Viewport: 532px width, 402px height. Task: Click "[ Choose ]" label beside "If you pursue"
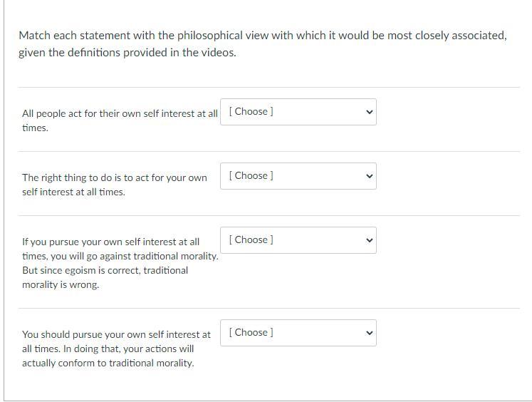pyautogui.click(x=251, y=239)
